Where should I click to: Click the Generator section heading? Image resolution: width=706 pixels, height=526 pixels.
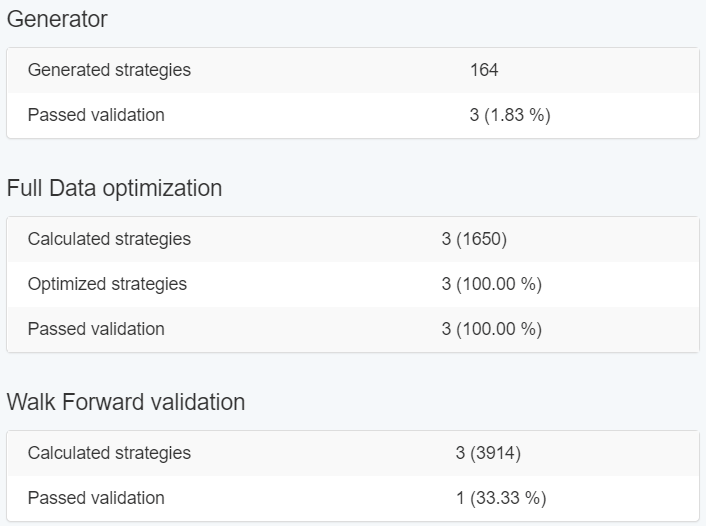pos(57,19)
